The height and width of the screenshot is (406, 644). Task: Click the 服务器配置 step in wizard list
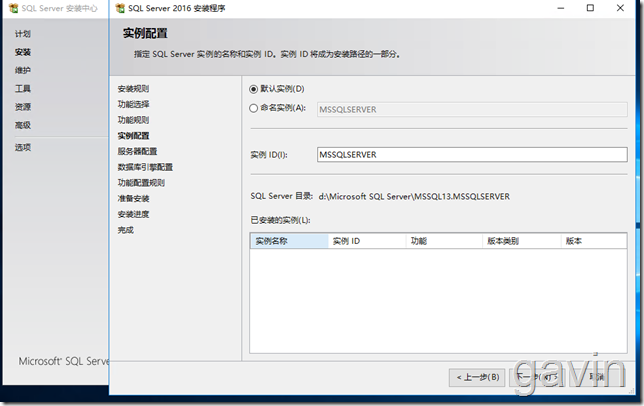pos(137,151)
